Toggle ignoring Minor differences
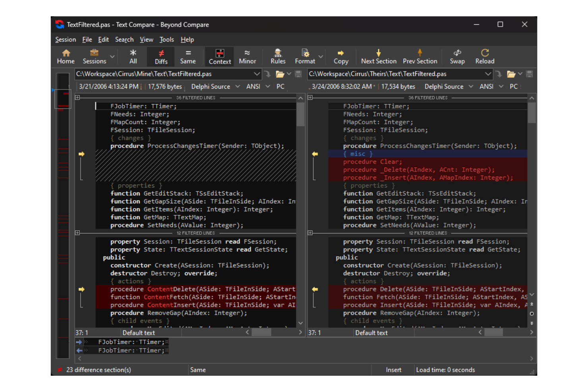 [248, 56]
